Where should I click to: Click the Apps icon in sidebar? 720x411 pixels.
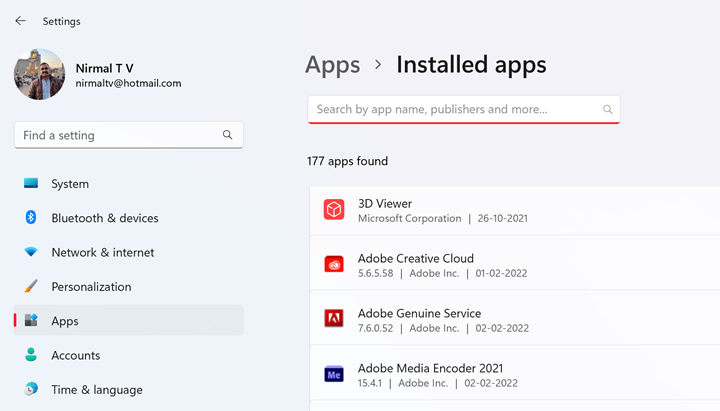click(x=31, y=320)
